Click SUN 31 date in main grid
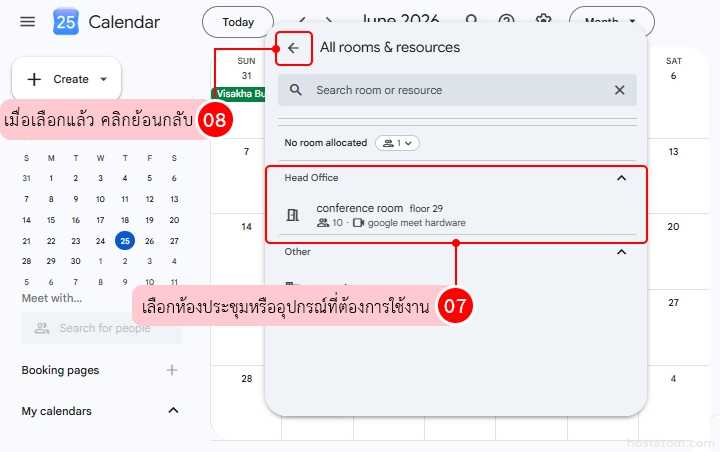Screen dimensions: 720x452 click(x=247, y=76)
